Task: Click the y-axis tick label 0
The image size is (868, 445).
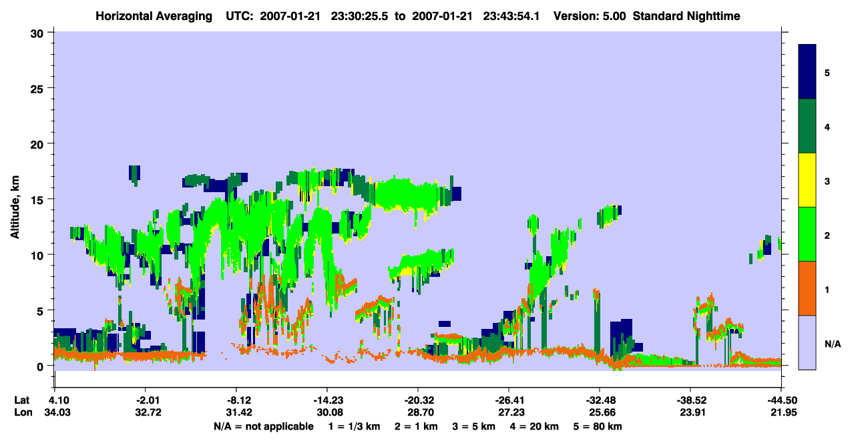Action: point(42,366)
